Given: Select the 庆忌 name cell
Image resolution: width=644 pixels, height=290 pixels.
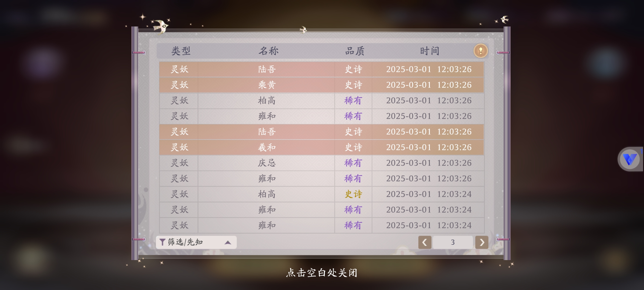Looking at the screenshot, I should (x=267, y=163).
